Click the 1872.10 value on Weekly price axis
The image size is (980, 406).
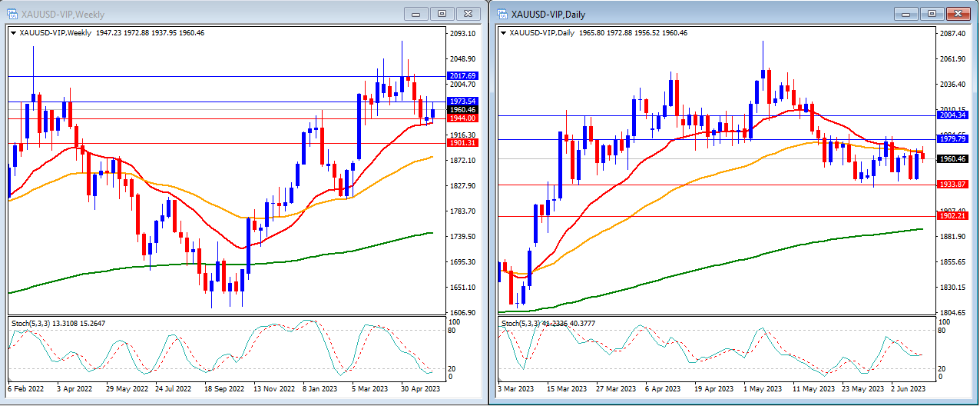coord(463,161)
